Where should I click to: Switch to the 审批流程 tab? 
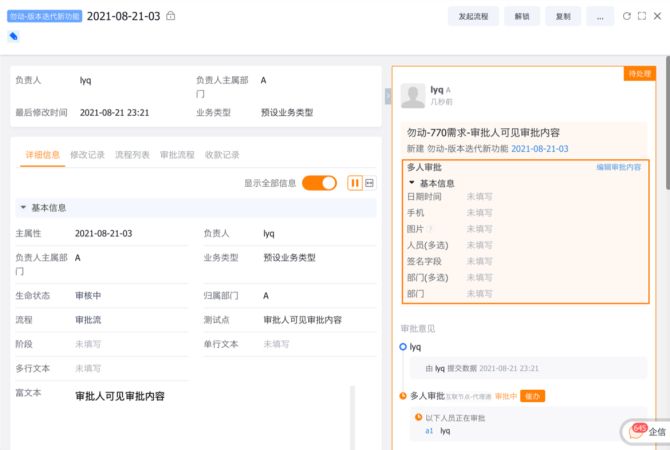[x=177, y=155]
